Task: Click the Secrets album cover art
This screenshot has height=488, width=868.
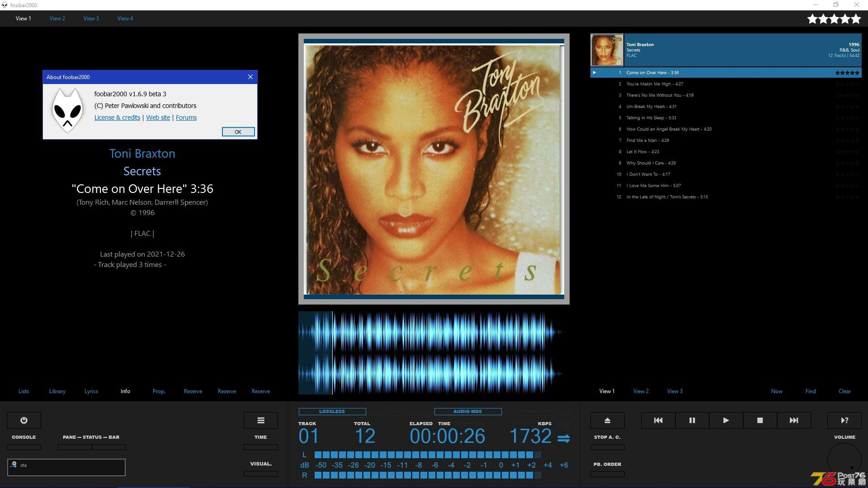Action: pyautogui.click(x=434, y=169)
